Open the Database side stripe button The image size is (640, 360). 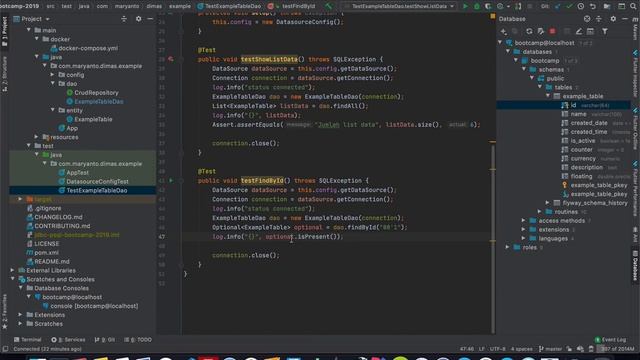pos(635,265)
